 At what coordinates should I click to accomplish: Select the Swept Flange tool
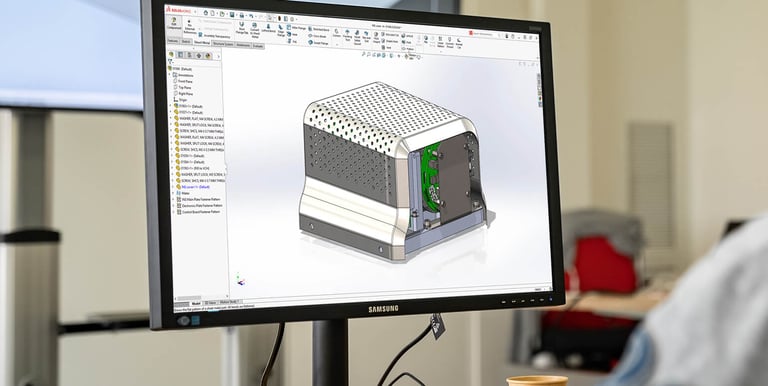(318, 43)
